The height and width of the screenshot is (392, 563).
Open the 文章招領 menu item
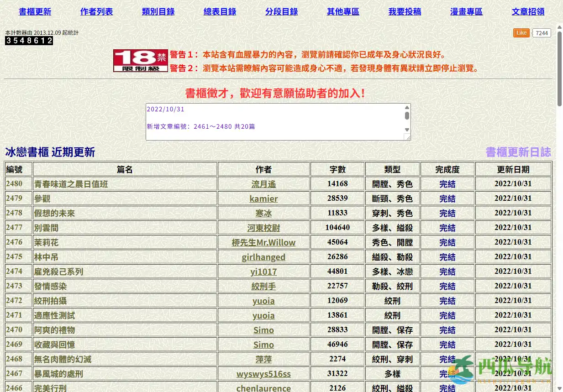[x=528, y=12]
